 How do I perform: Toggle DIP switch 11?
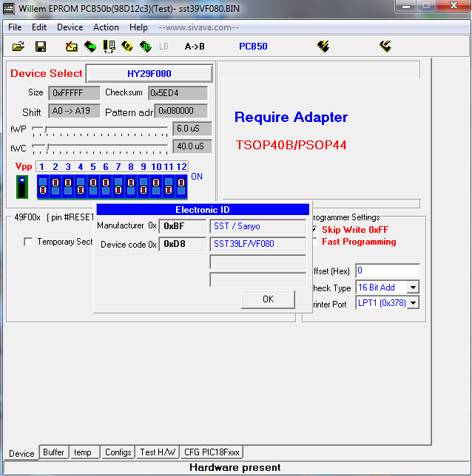click(x=169, y=186)
